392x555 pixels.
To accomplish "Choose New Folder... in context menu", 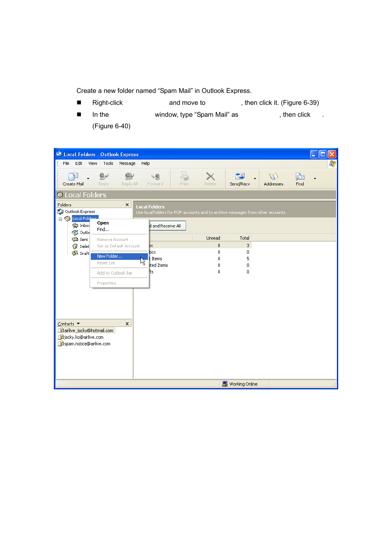I will tap(119, 256).
